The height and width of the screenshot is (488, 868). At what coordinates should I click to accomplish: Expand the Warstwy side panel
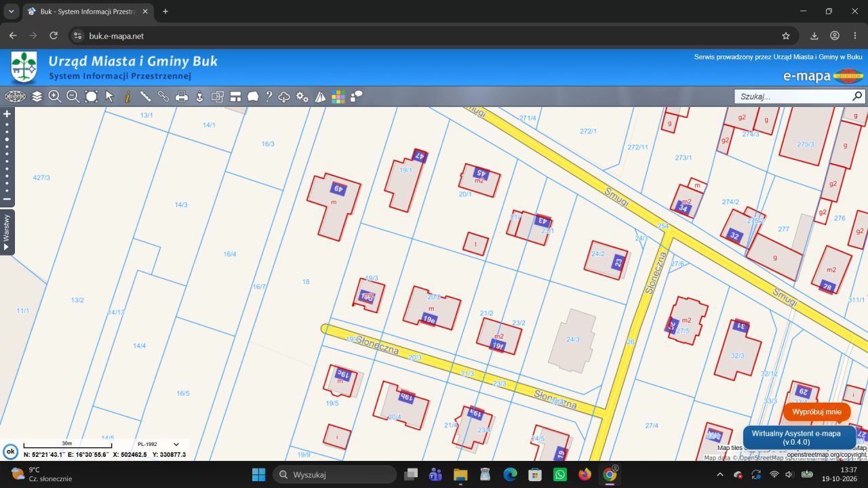(7, 232)
